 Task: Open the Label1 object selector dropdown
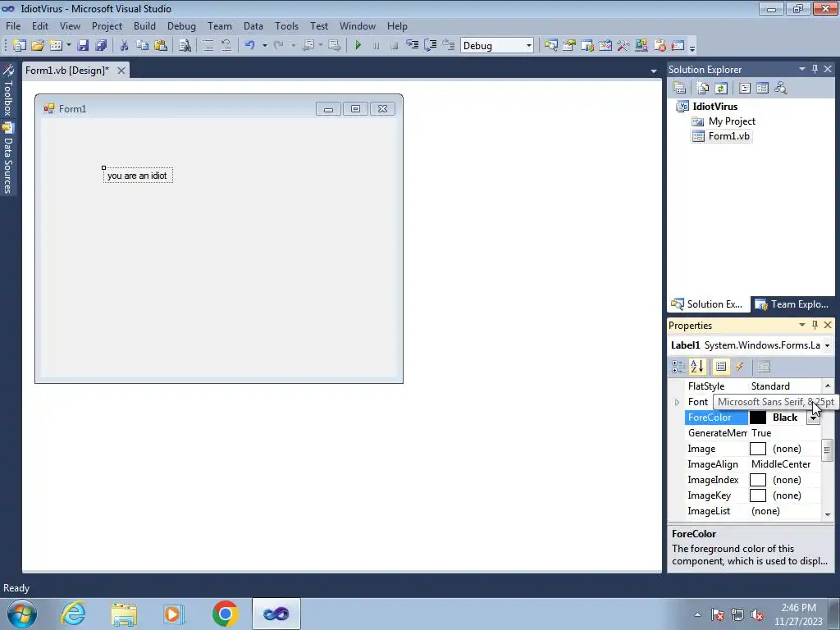(x=827, y=345)
